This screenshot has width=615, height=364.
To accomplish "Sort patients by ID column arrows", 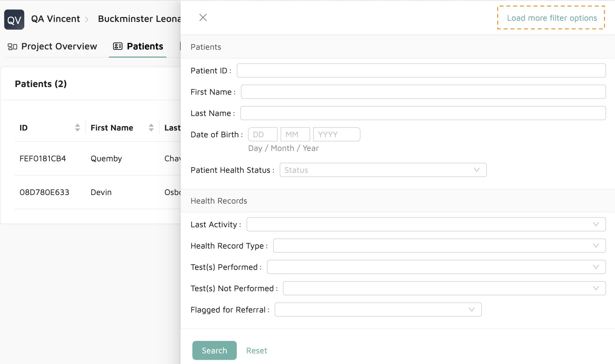I will (x=78, y=128).
